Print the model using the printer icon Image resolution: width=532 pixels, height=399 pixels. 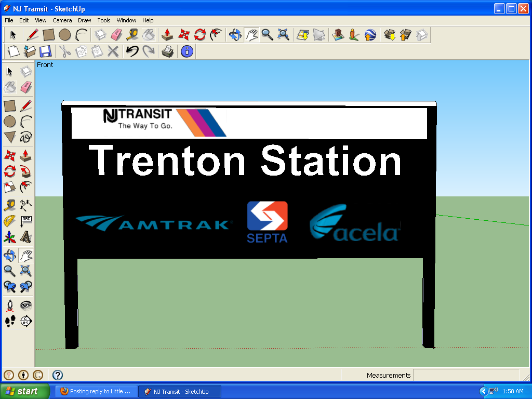tap(168, 51)
